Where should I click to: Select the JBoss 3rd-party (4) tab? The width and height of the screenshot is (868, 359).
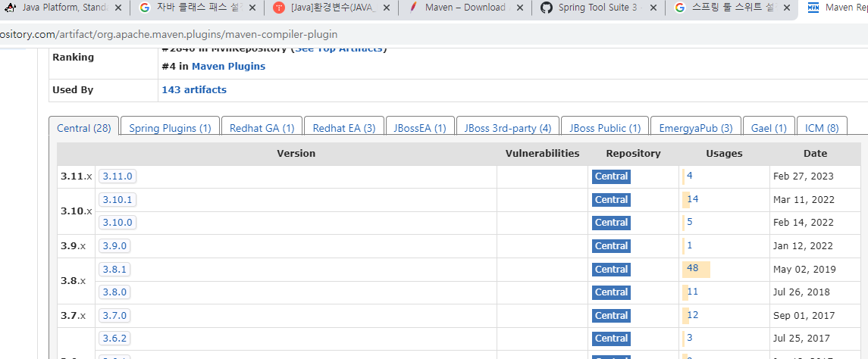tap(508, 128)
